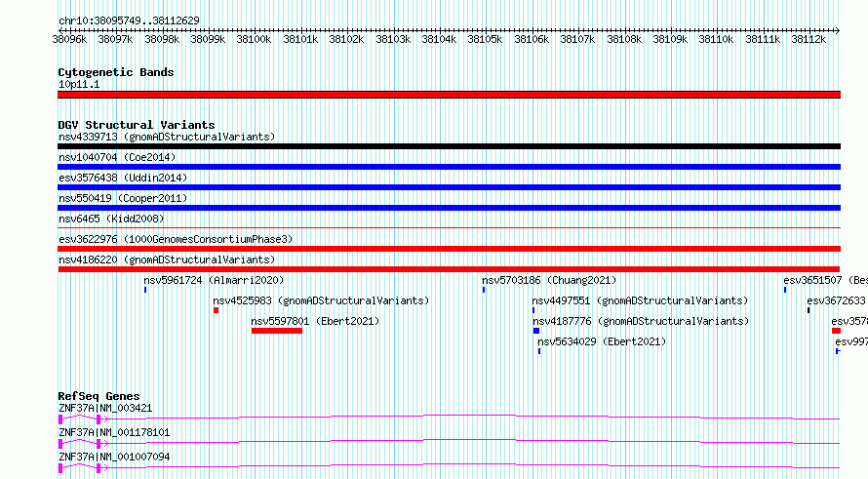Open the nsv1040704 (Coe2014) variant label
Screen dimensions: 868x479
tap(117, 157)
